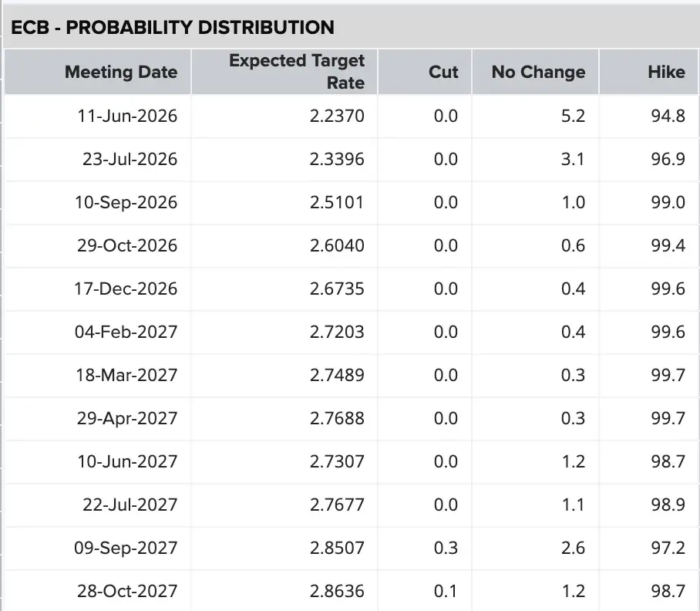Click the 2.7307 rate for 10-Jun-2027
The width and height of the screenshot is (700, 611).
click(x=337, y=461)
